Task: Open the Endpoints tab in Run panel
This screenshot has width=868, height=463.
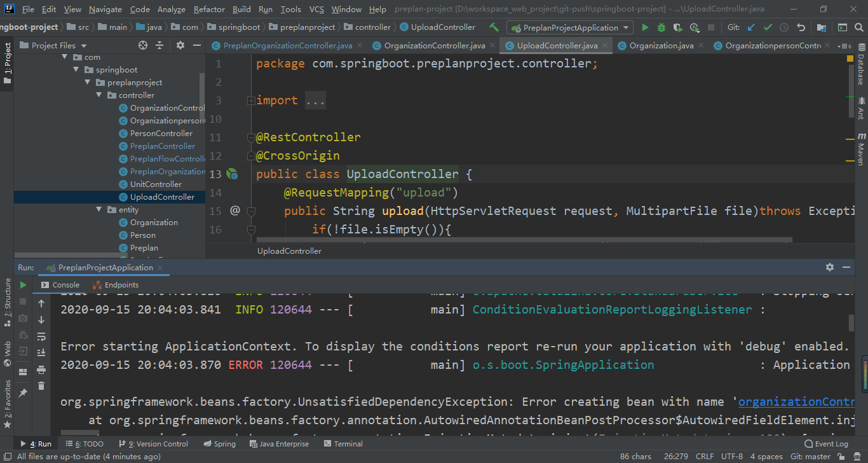Action: (x=116, y=285)
